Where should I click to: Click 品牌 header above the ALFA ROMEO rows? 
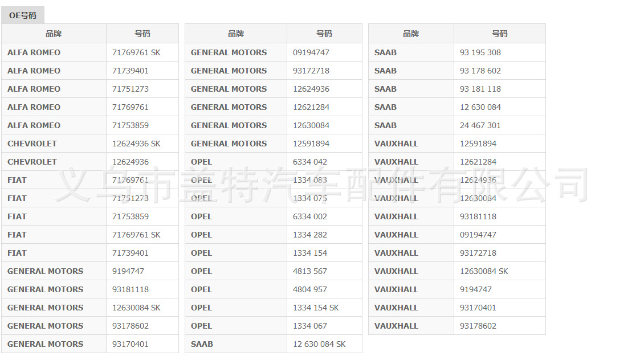(x=54, y=34)
